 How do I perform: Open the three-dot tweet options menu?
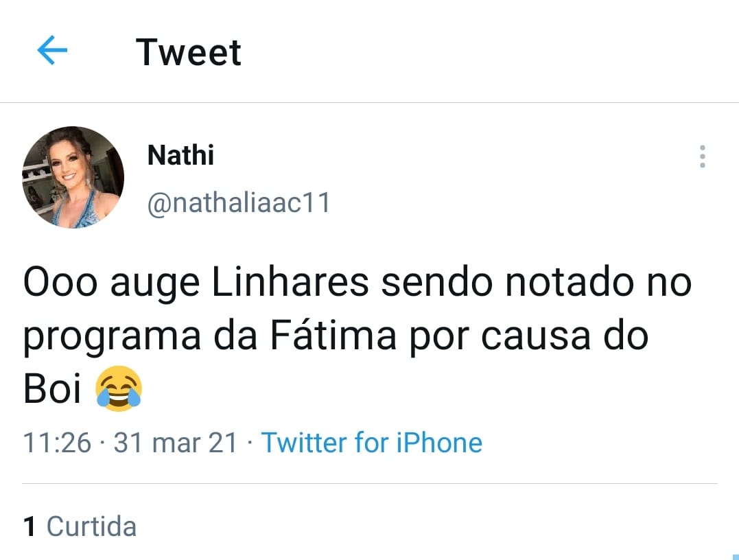[702, 156]
